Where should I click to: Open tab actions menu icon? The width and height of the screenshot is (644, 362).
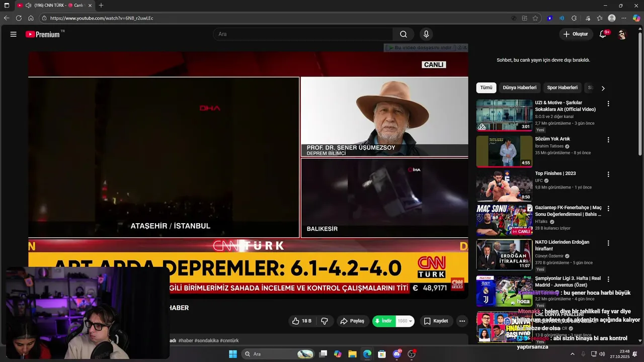coord(7,5)
